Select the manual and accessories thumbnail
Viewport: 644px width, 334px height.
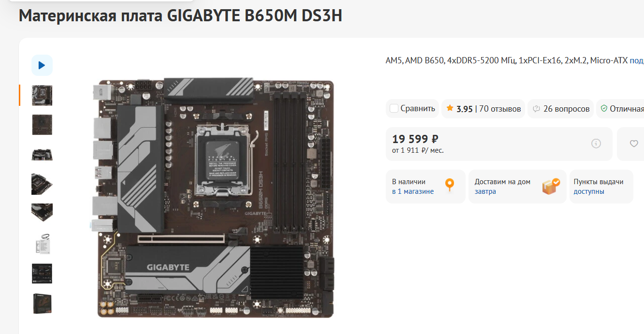[x=42, y=244]
